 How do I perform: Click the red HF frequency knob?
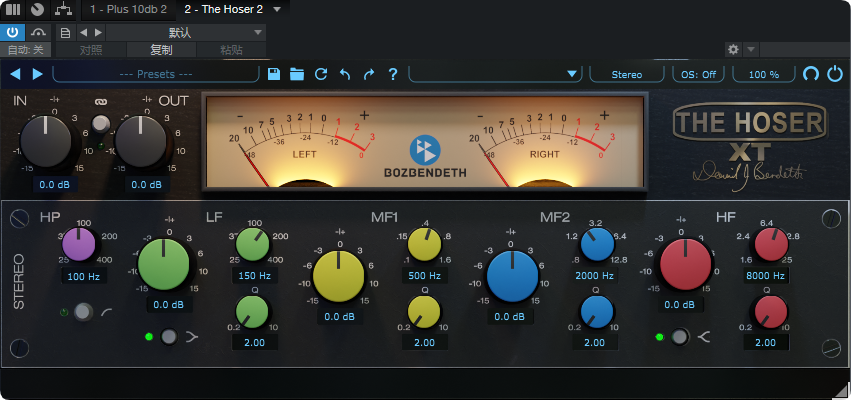pyautogui.click(x=772, y=244)
